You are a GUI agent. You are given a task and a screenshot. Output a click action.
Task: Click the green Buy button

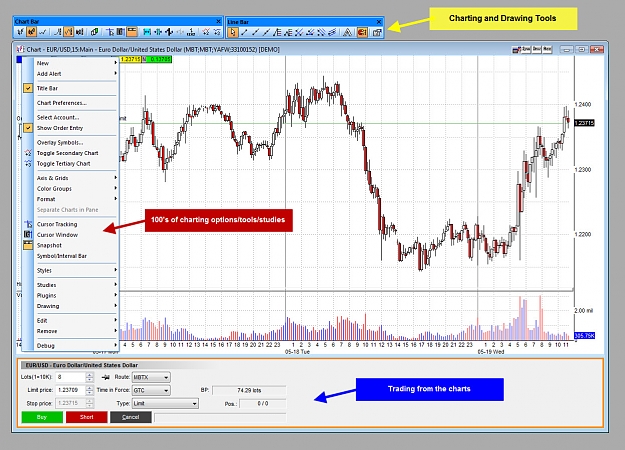pyautogui.click(x=42, y=417)
